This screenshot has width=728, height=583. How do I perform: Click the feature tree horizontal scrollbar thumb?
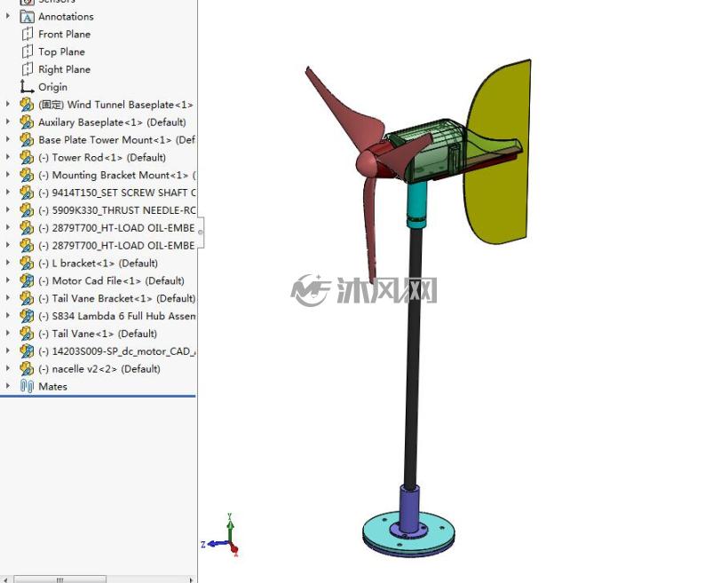[x=59, y=579]
